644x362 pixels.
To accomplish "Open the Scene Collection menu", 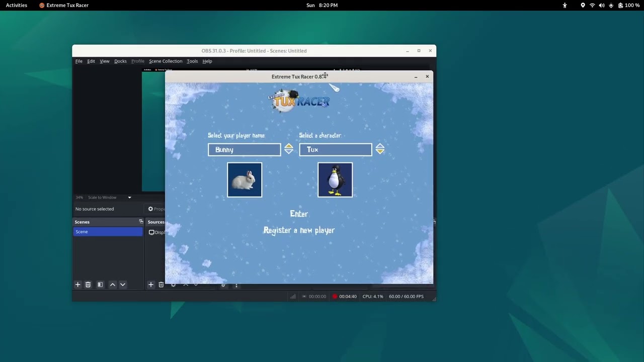I will click(x=166, y=61).
